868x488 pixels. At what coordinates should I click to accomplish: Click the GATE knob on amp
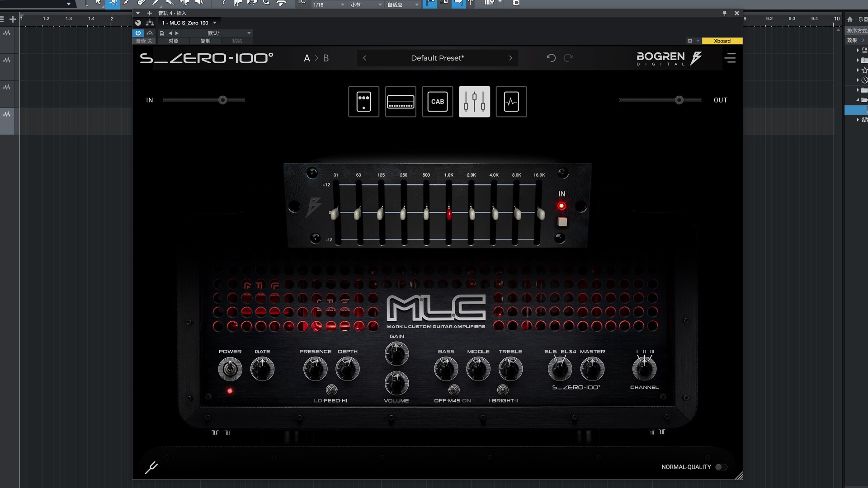pyautogui.click(x=262, y=369)
